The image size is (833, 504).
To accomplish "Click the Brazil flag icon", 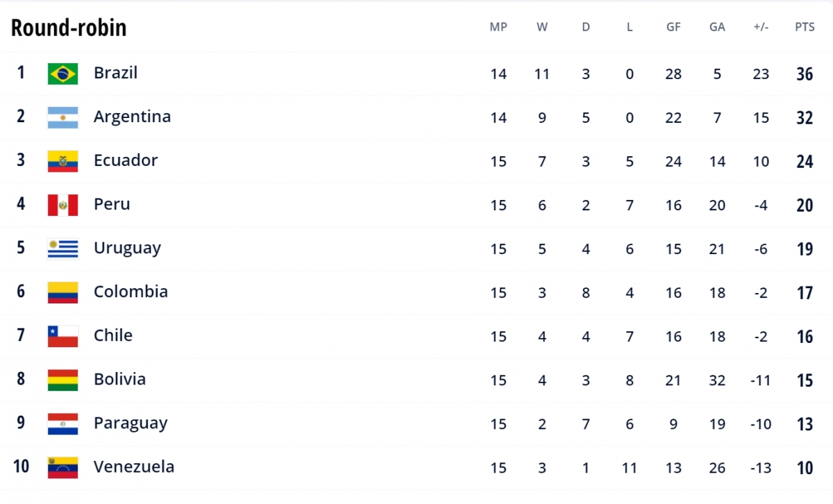I will 62,74.
